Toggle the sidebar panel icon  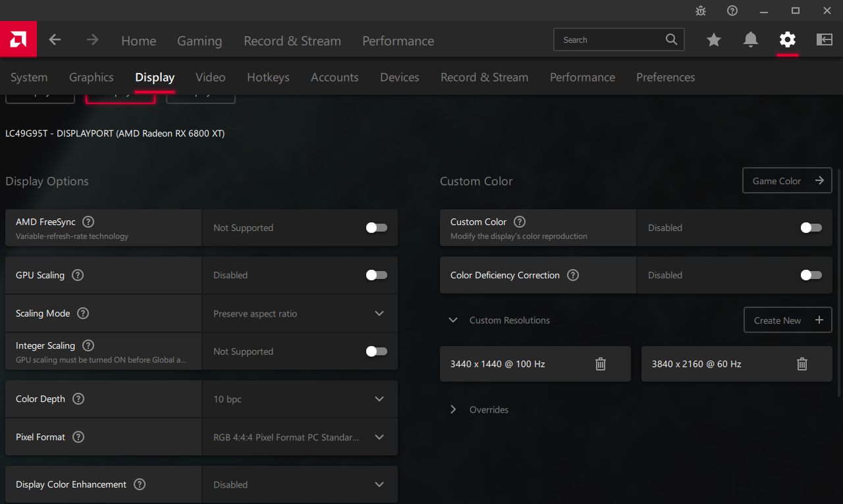(825, 39)
